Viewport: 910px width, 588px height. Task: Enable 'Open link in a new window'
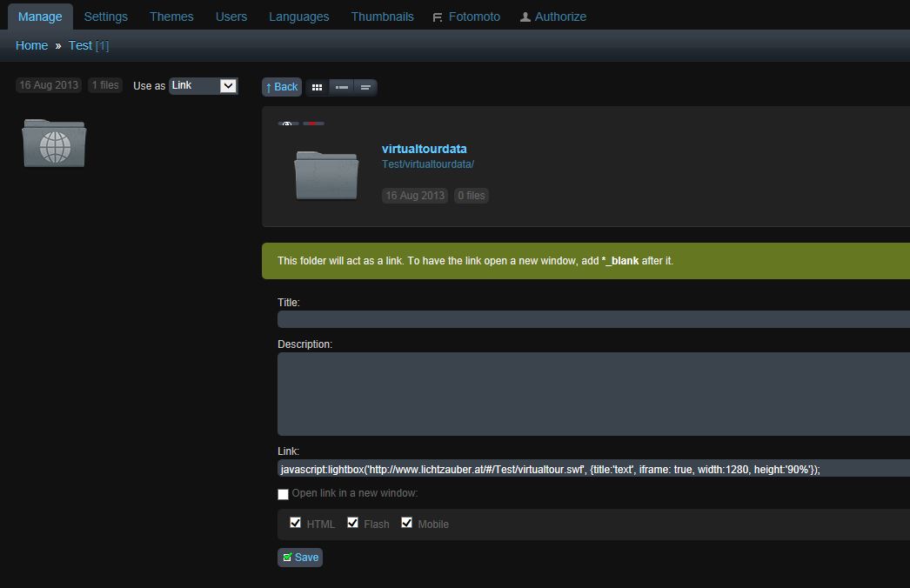tap(284, 494)
